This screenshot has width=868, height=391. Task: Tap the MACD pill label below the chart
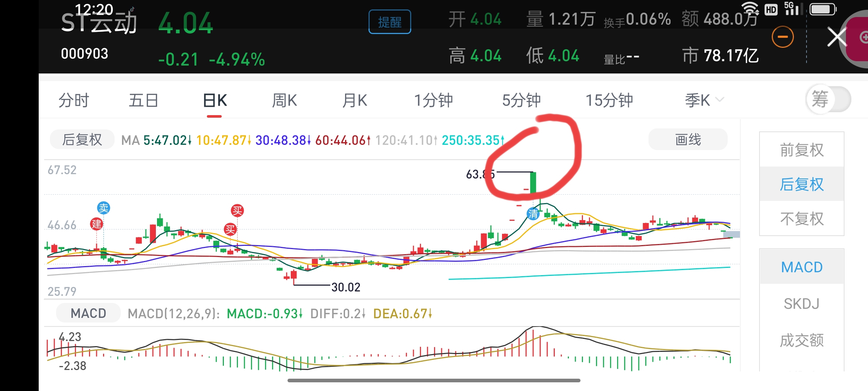88,313
